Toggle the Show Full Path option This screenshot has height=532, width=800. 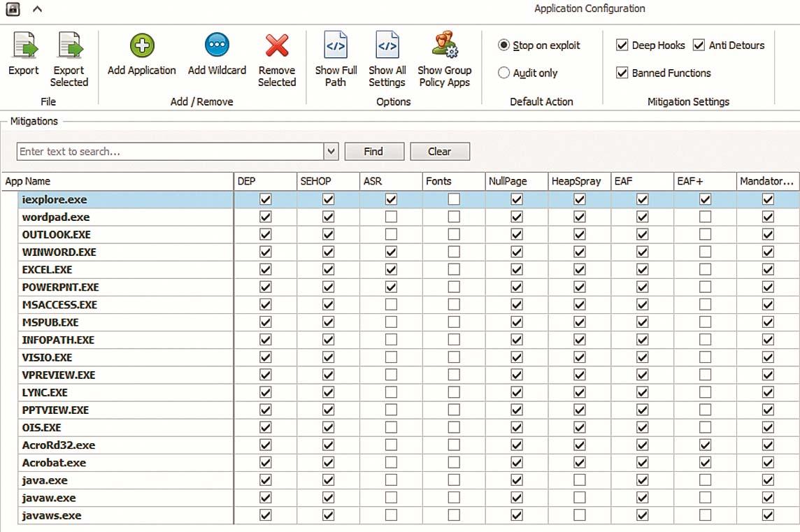(x=336, y=46)
